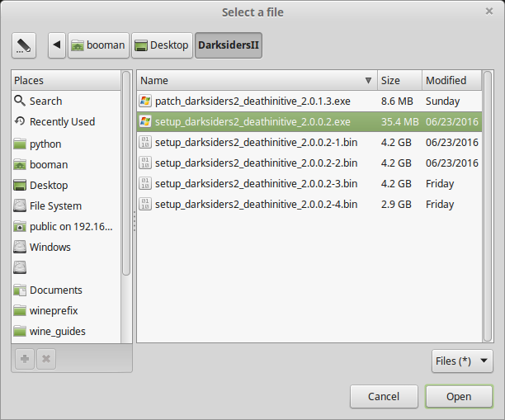The width and height of the screenshot is (505, 420).
Task: Click the 8.6 MB size cell
Action: click(x=397, y=101)
